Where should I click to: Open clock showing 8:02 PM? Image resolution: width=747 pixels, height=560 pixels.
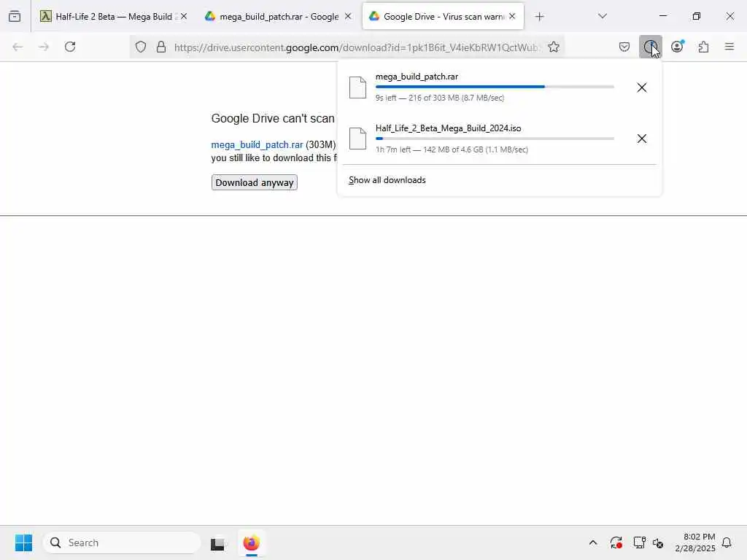click(x=695, y=542)
